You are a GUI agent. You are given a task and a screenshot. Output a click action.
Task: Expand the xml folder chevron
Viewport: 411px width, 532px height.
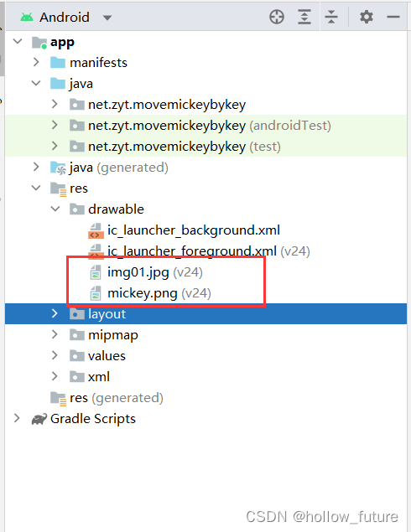pos(55,376)
